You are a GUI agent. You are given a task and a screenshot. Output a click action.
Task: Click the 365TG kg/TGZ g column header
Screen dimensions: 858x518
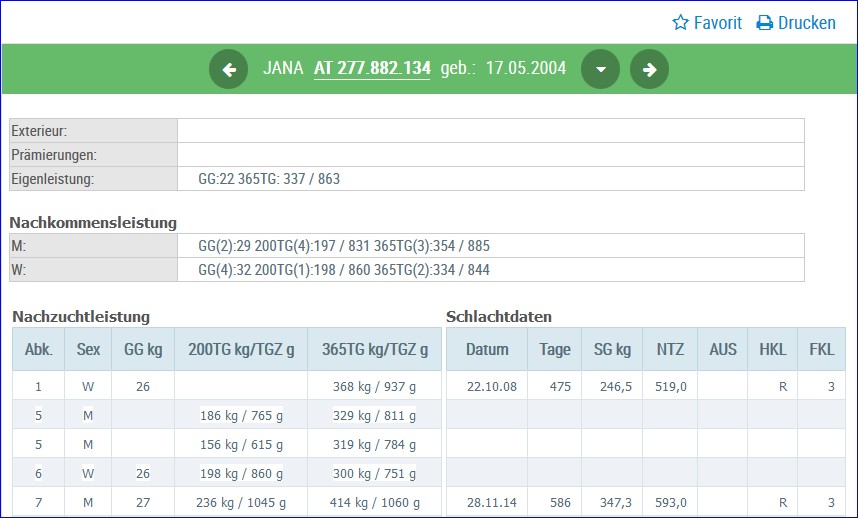375,349
